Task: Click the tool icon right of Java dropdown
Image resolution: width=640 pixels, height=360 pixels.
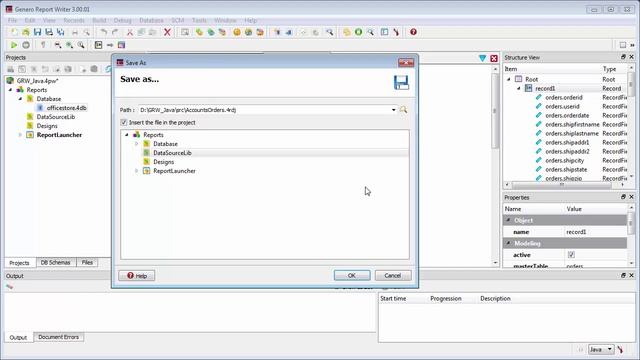Action: tap(620, 349)
